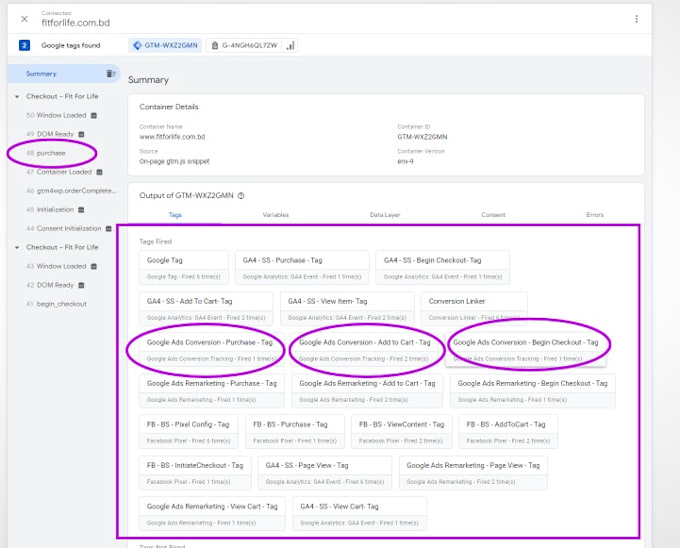Collapse the second Checkout – Fit For Life group

coord(17,247)
